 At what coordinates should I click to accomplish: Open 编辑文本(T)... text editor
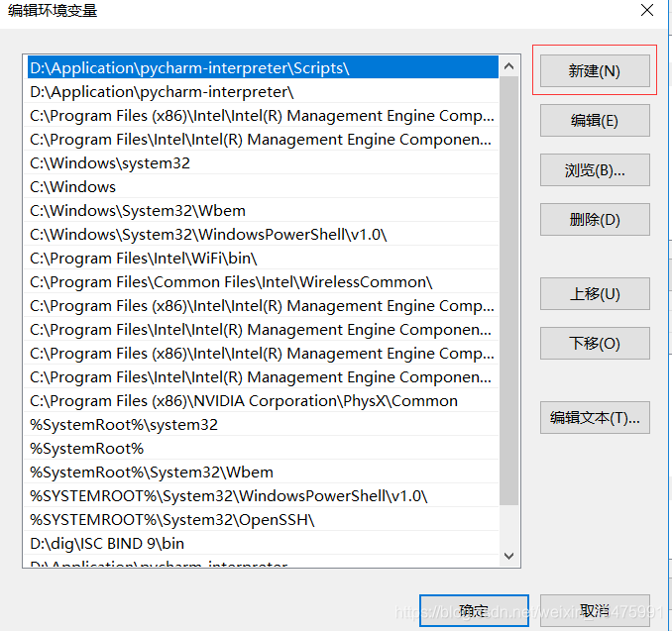[x=595, y=418]
